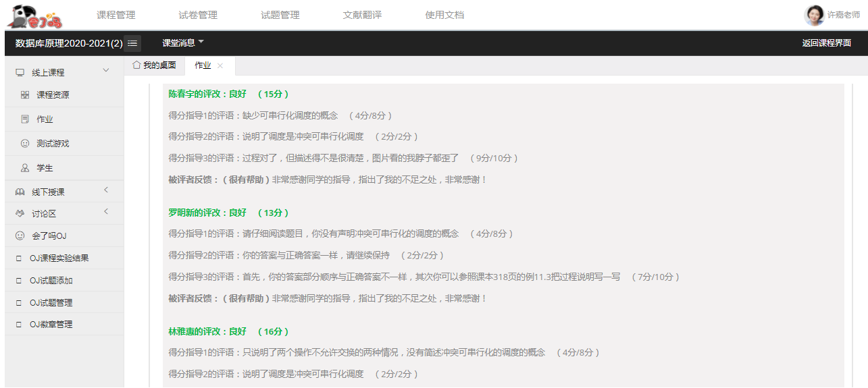The height and width of the screenshot is (388, 868).
Task: Click heading 陈春宇的评改：良好
Action: pyautogui.click(x=207, y=94)
